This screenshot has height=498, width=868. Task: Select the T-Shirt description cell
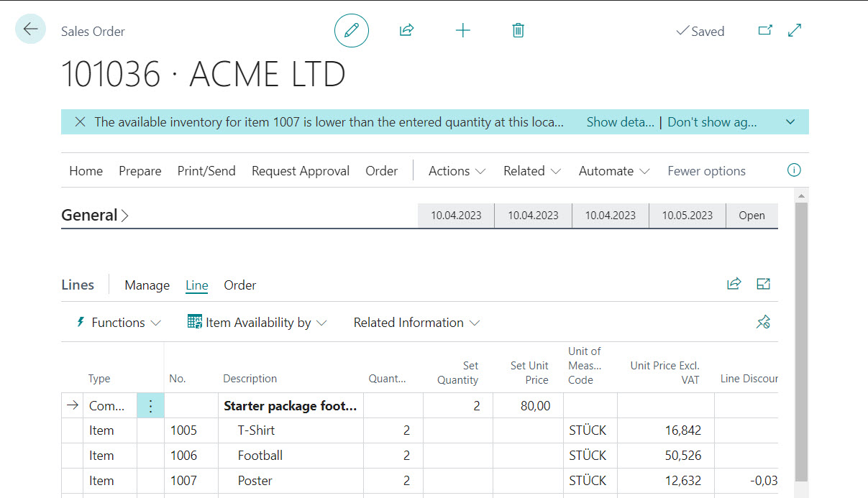(x=291, y=430)
